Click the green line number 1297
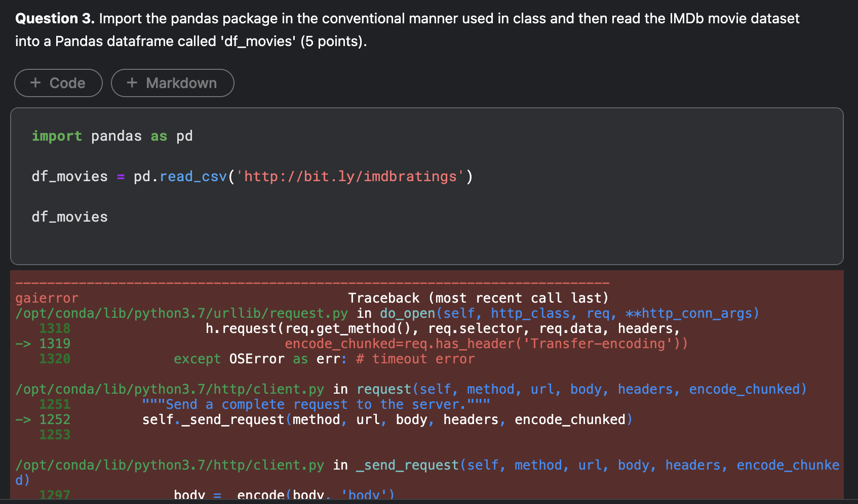The height and width of the screenshot is (504, 858). [x=55, y=495]
